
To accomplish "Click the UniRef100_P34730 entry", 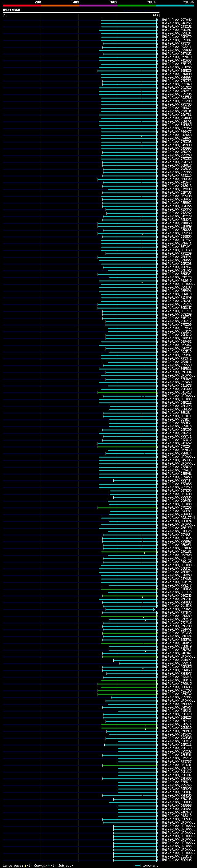I will [177, 694].
